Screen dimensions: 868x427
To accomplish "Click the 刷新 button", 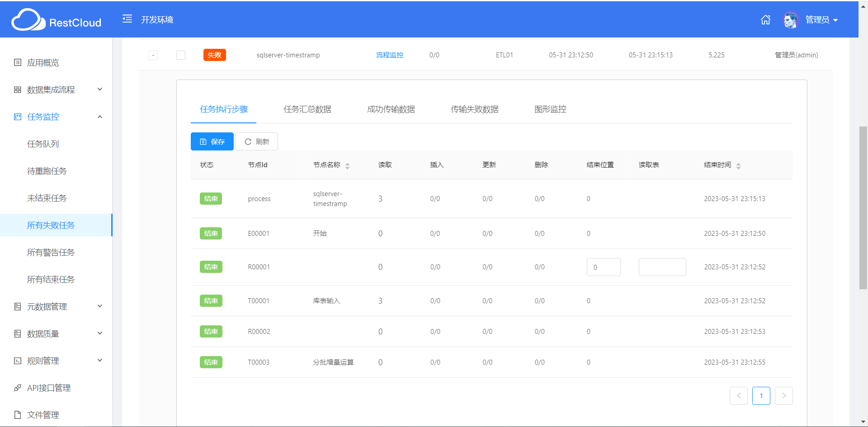I will click(x=256, y=141).
